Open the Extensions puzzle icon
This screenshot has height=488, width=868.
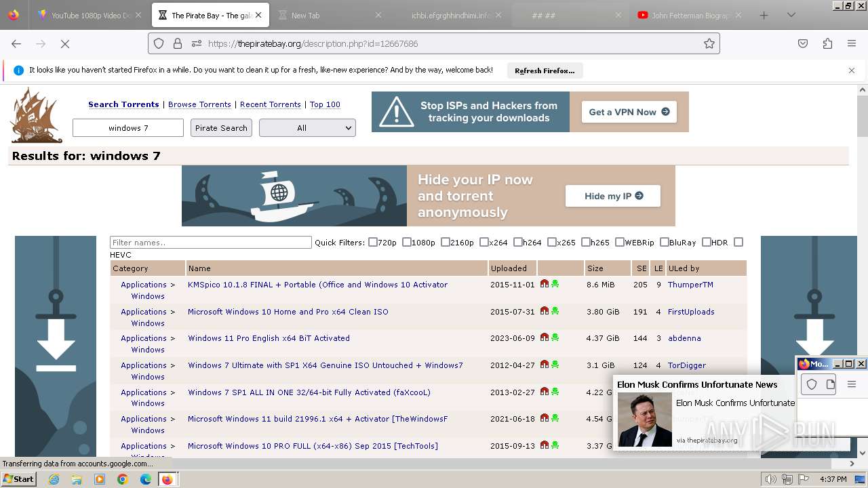click(827, 43)
